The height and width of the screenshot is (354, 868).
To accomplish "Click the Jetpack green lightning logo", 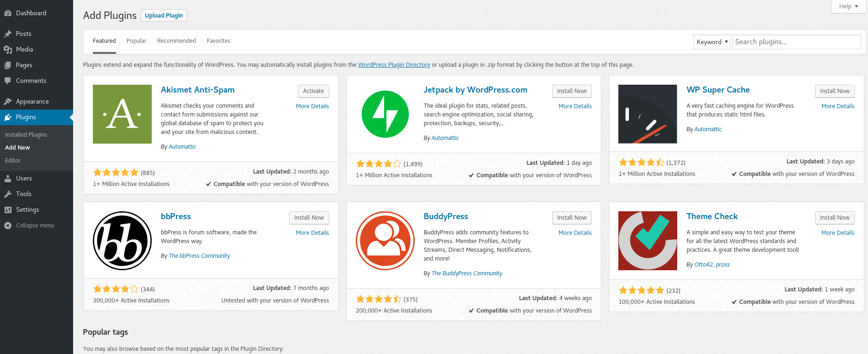I will pos(385,114).
